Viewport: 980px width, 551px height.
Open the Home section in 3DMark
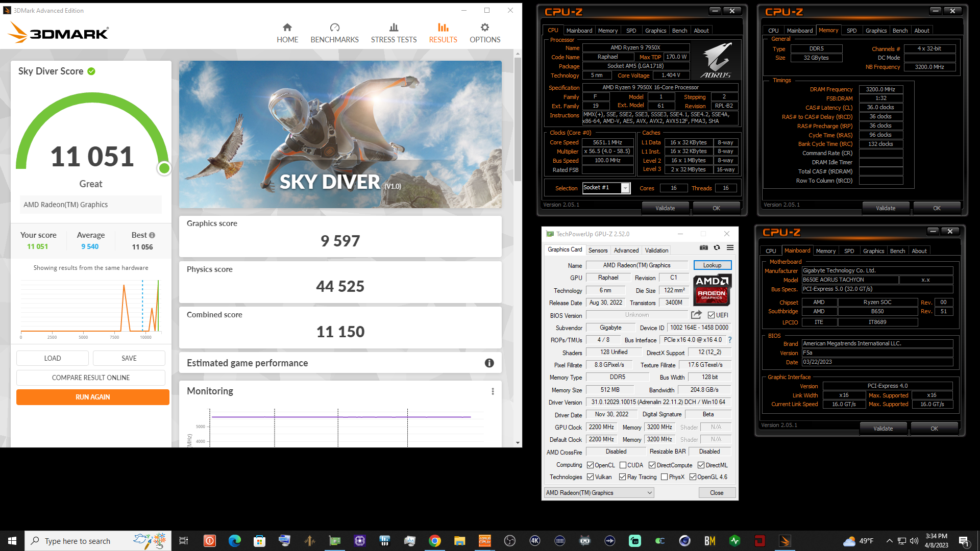tap(287, 33)
